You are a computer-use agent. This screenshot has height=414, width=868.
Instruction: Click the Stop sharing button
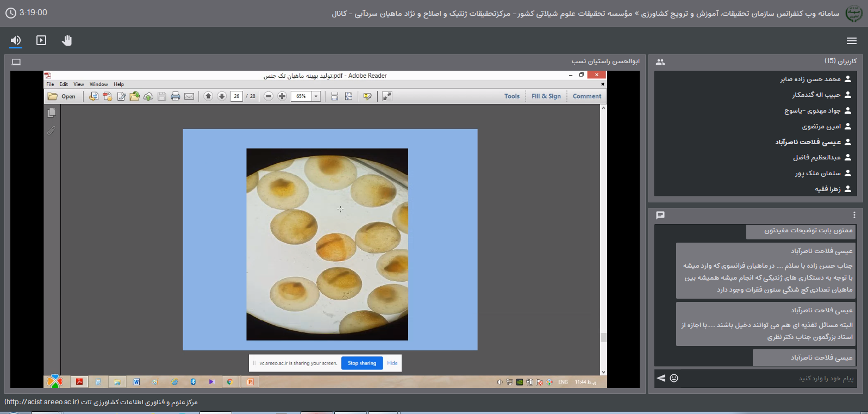coord(362,363)
